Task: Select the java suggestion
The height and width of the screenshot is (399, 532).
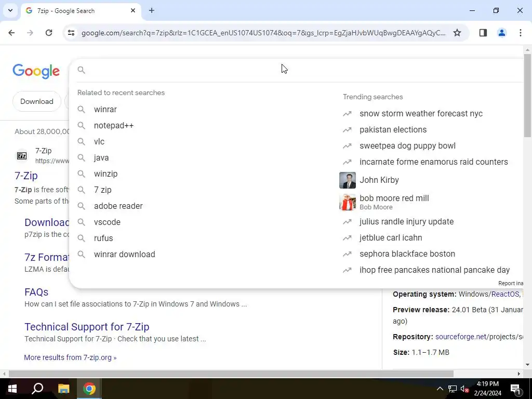Action: click(101, 158)
